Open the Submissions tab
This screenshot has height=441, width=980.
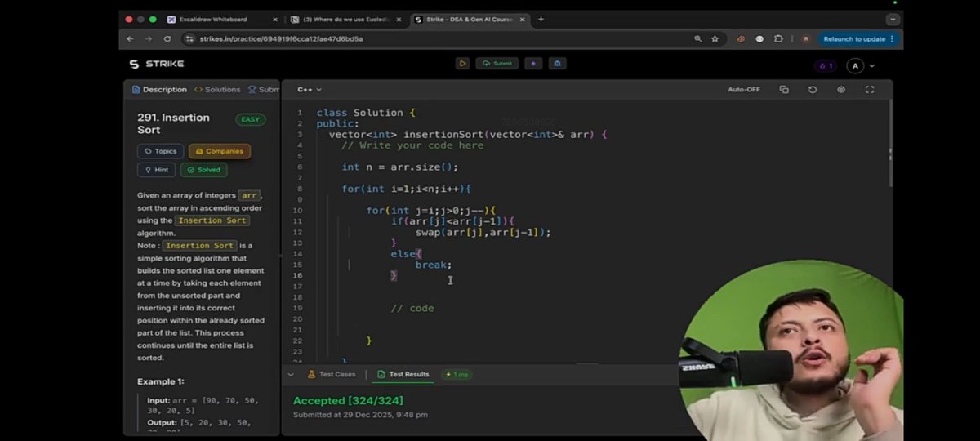[x=264, y=90]
